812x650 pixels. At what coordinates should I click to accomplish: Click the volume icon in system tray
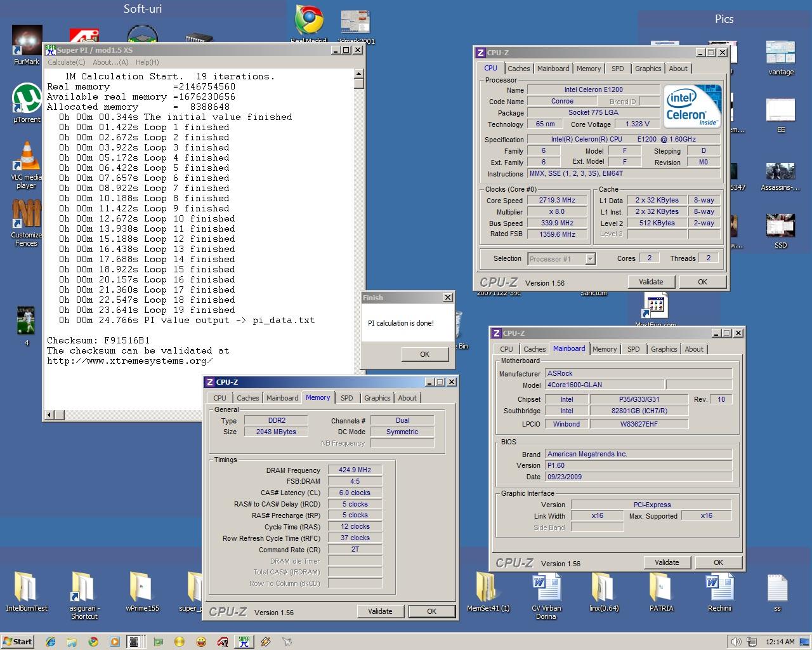coord(736,642)
